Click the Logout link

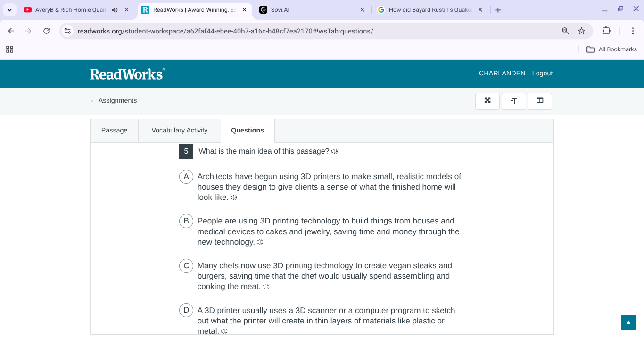542,73
